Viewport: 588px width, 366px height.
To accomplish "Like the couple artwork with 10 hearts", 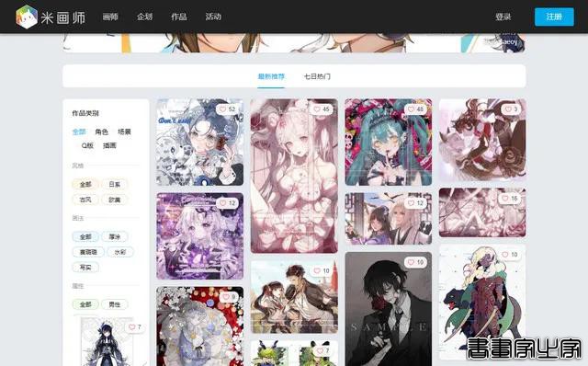I will click(x=317, y=270).
